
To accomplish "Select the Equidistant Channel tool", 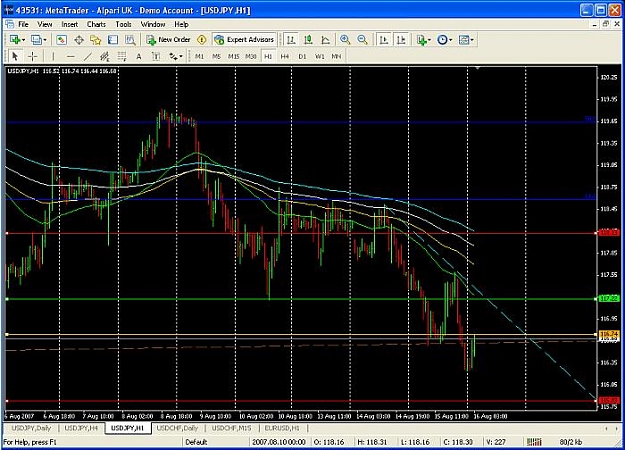I will click(104, 57).
